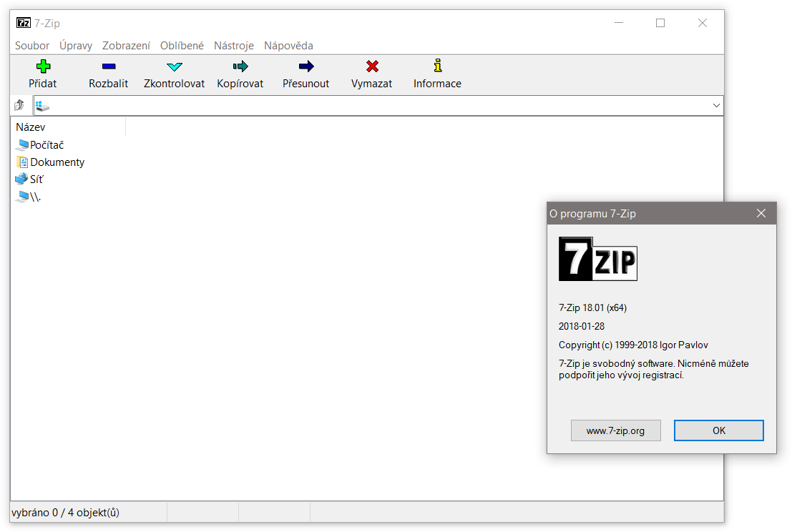
Task: Open the Nápověda menu
Action: (x=288, y=46)
